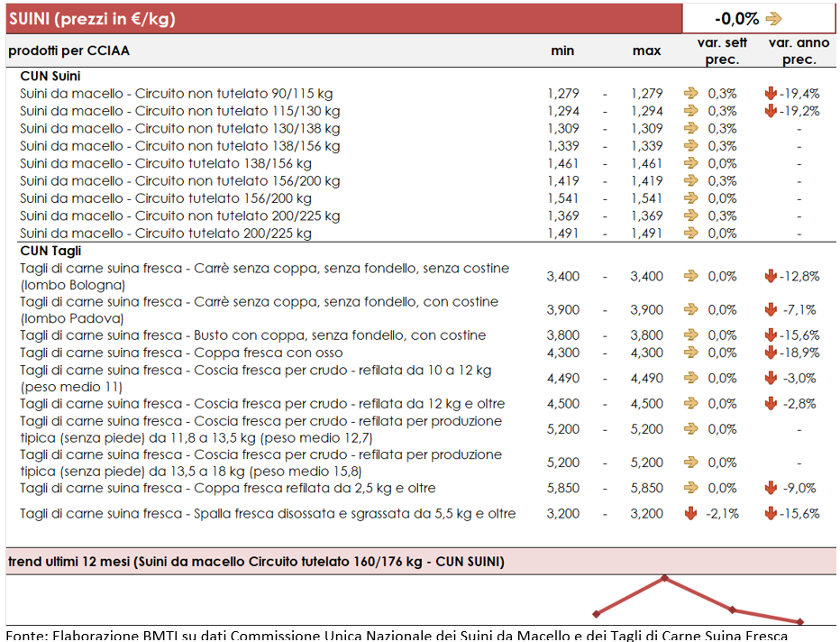Click min price 5,850 for Coppa fresca refilata
The image size is (840, 642).
click(x=563, y=488)
